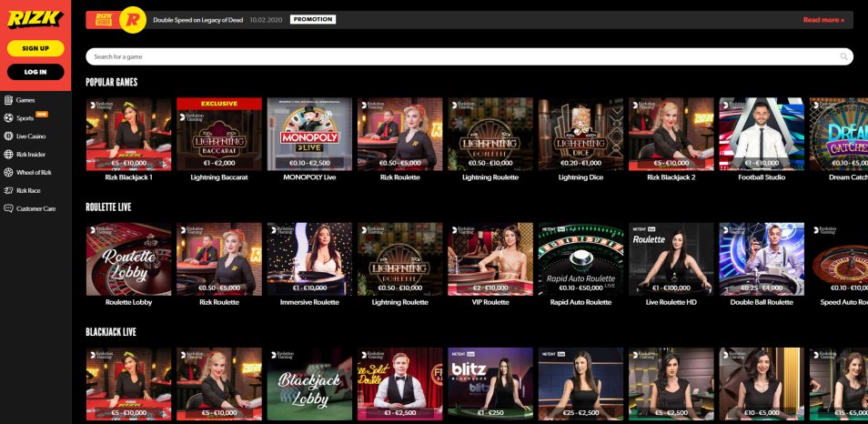Open the Lightning Baccarat exclusive game
Viewport: 868px width, 424px height.
(219, 134)
